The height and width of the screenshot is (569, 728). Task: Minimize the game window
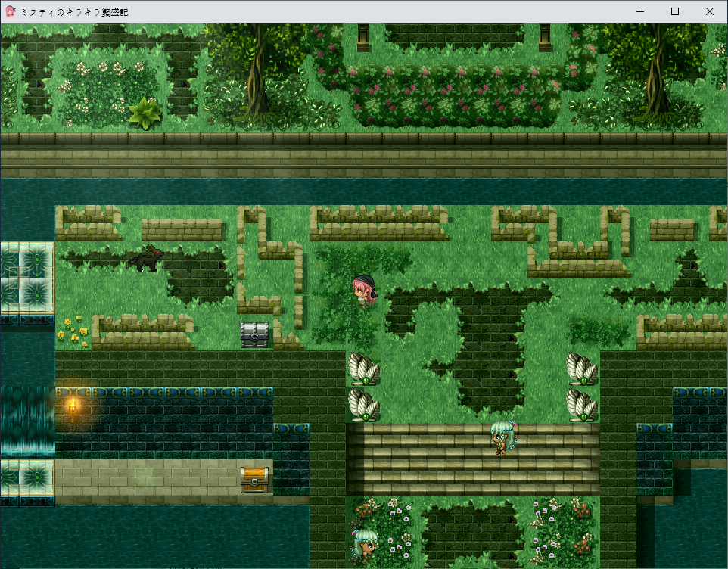pyautogui.click(x=640, y=11)
